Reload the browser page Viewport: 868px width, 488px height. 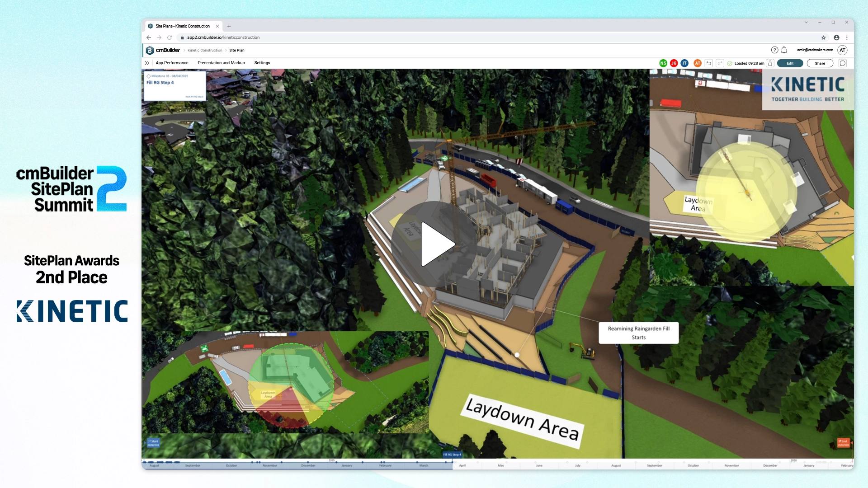(x=170, y=38)
